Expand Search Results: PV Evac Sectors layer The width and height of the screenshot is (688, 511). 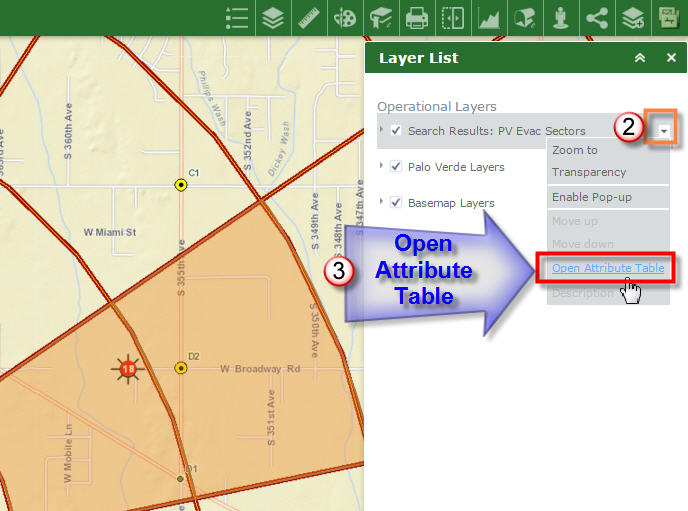pyautogui.click(x=381, y=129)
